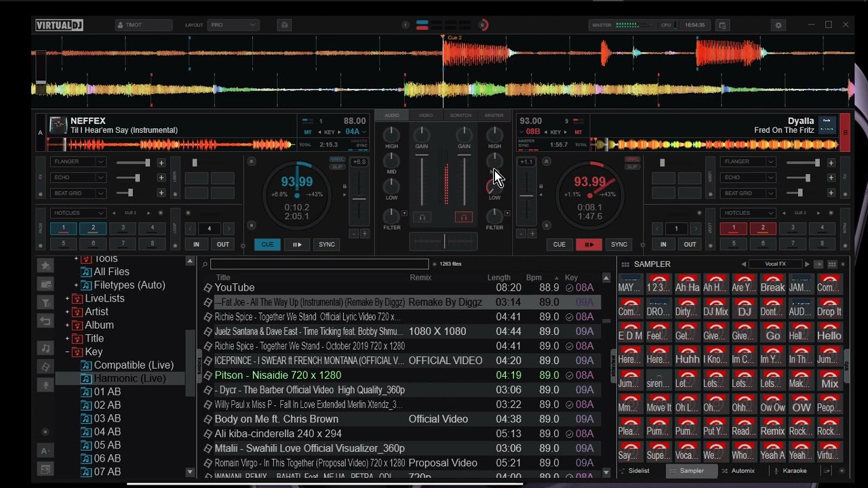Open deck A Hotcues pad mode dropdown

tap(78, 213)
